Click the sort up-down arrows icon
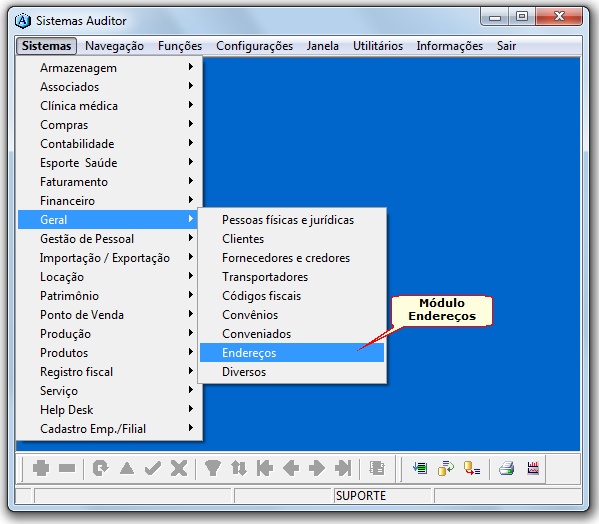The image size is (599, 524). coord(239,468)
